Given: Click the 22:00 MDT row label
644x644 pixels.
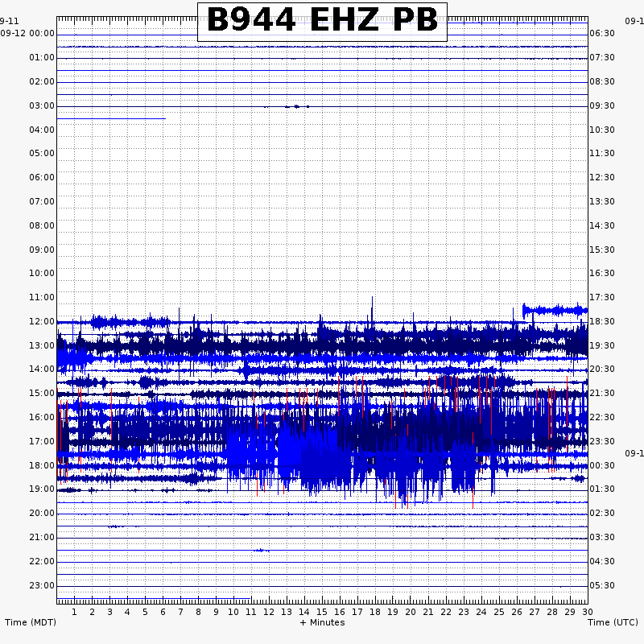Looking at the screenshot, I should click(42, 562).
